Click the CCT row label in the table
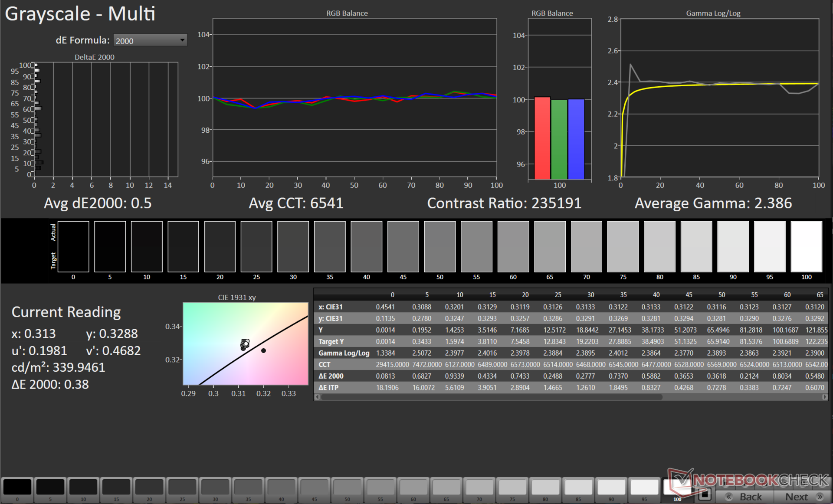The height and width of the screenshot is (504, 833). pyautogui.click(x=325, y=365)
